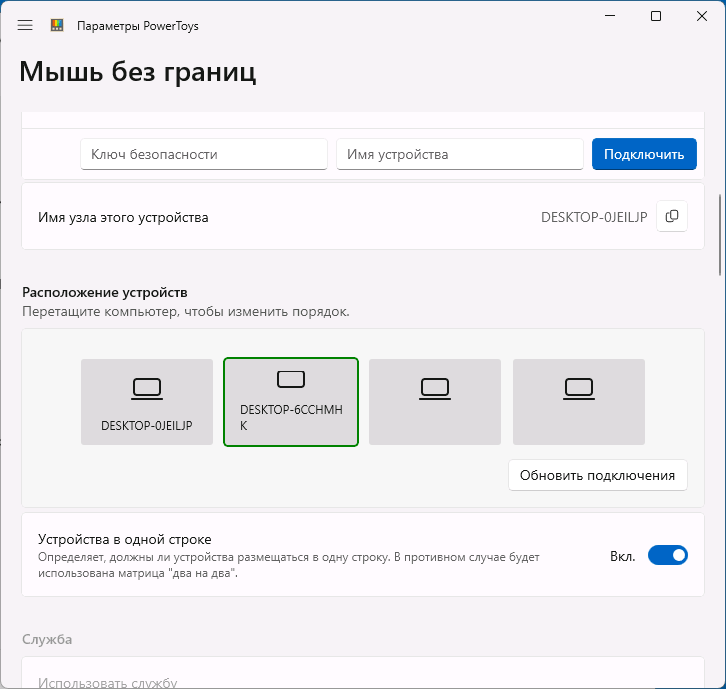Close the PowerToys settings window
The width and height of the screenshot is (726, 689).
click(701, 16)
